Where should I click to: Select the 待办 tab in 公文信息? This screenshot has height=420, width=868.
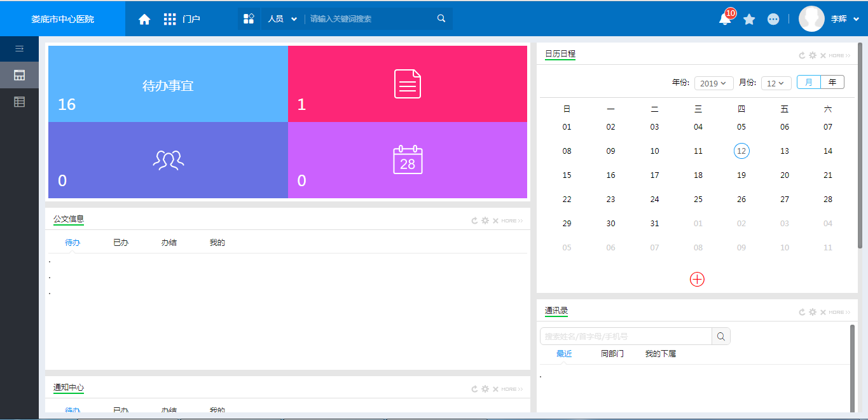pos(72,243)
